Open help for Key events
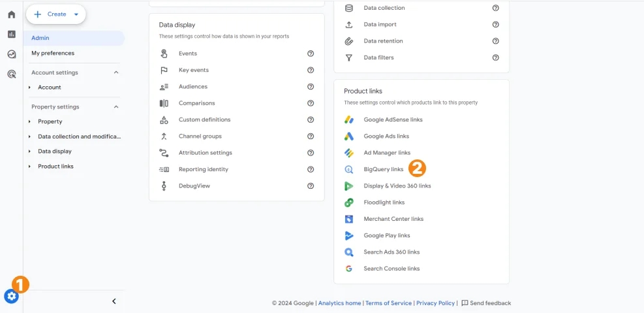Screen dimensions: 644x313 coord(311,70)
